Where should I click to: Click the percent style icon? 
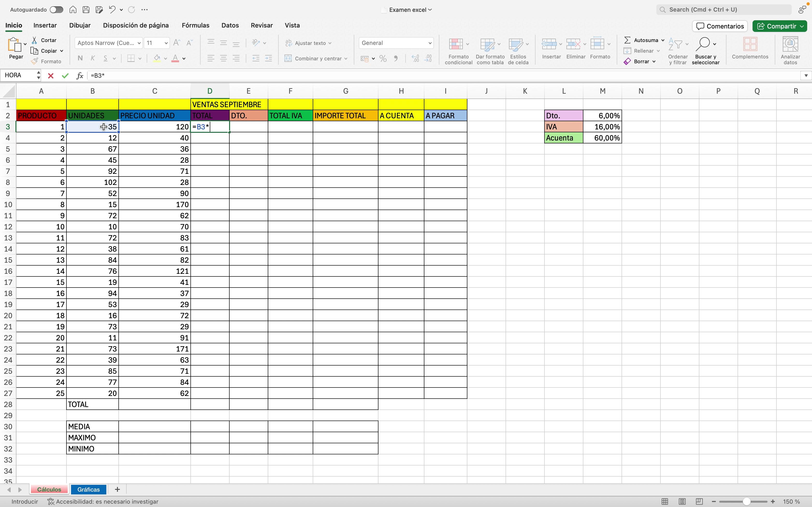coord(383,59)
